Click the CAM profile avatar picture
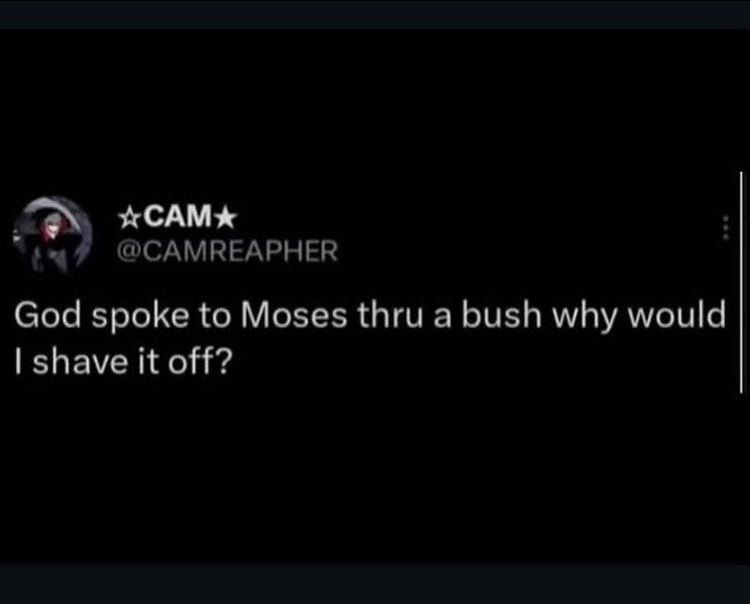The height and width of the screenshot is (604, 750). [x=54, y=234]
